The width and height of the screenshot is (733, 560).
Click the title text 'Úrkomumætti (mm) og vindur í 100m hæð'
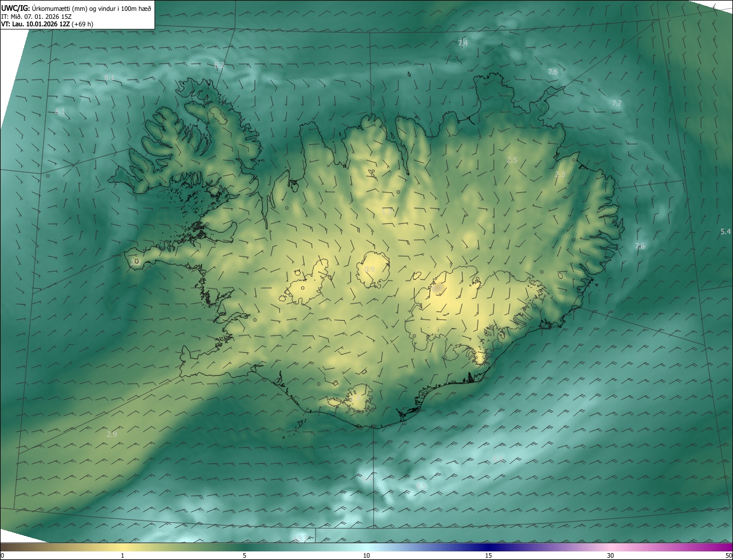(x=92, y=7)
